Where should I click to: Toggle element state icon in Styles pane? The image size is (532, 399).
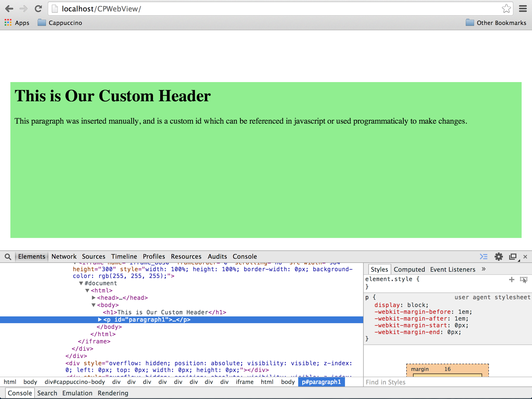tap(524, 280)
